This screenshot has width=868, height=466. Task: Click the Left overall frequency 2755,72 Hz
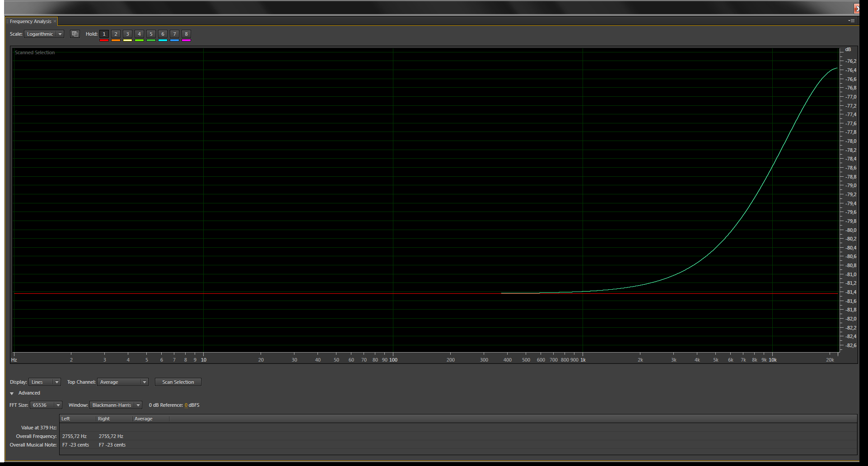(x=75, y=436)
